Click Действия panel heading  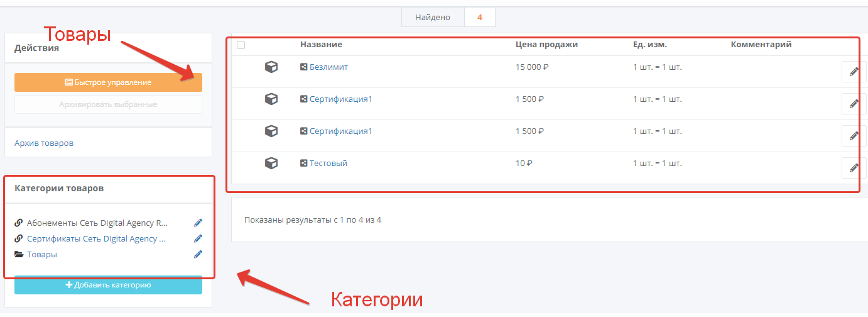[x=36, y=48]
